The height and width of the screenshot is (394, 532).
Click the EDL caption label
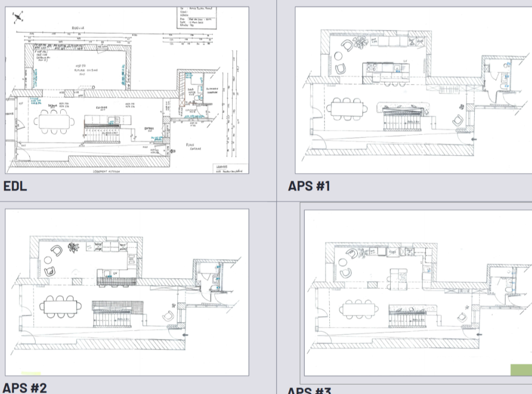(15, 186)
